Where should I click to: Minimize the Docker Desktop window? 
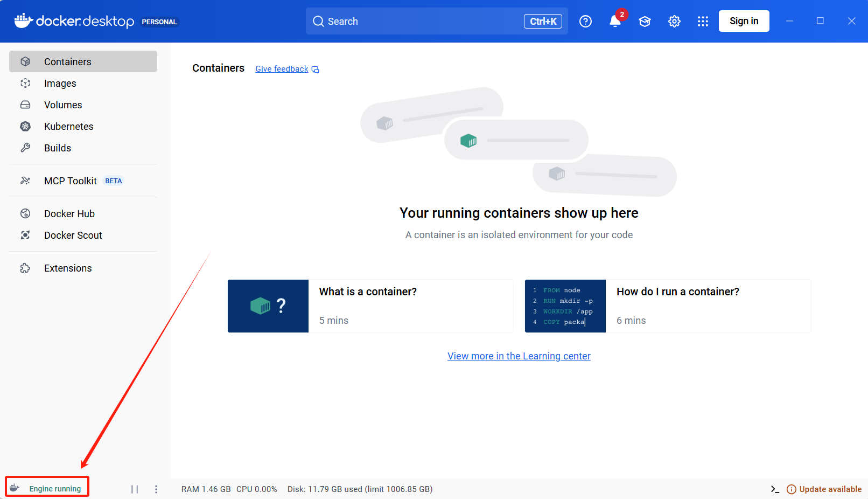click(789, 21)
